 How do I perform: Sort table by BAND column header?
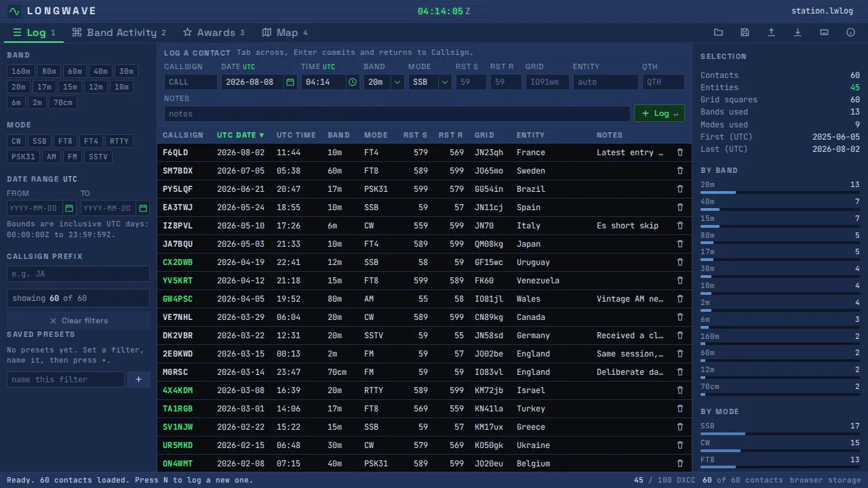tap(338, 135)
